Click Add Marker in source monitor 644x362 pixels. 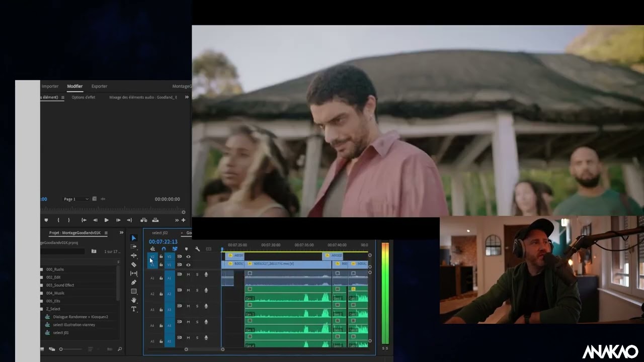pyautogui.click(x=46, y=220)
